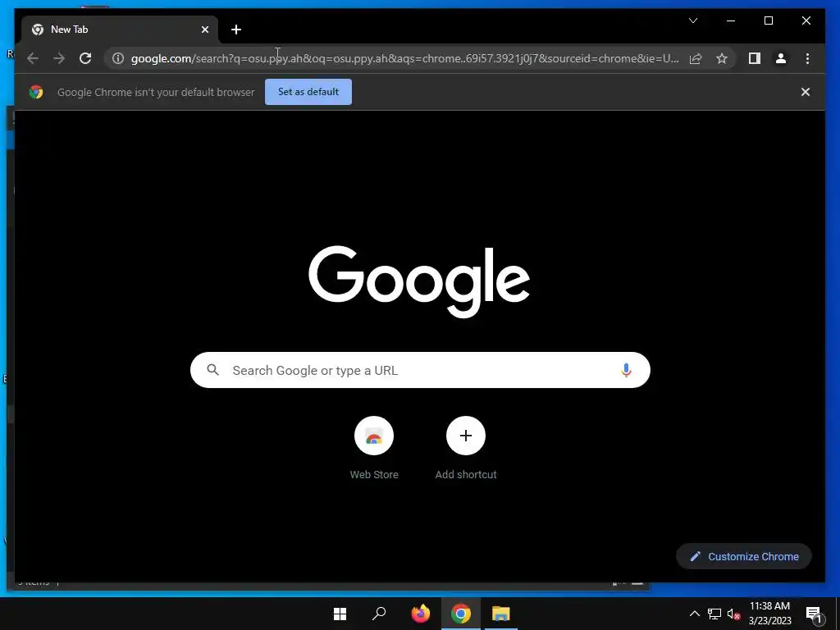Open tab search dropdown chevron

(x=693, y=21)
